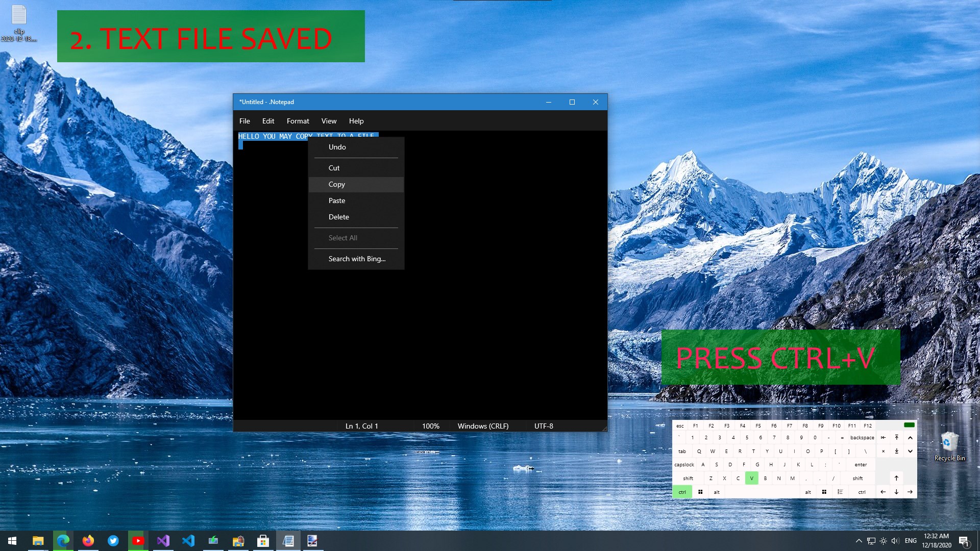980x551 pixels.
Task: Open purple Visual Studio taskbar icon
Action: (x=163, y=541)
